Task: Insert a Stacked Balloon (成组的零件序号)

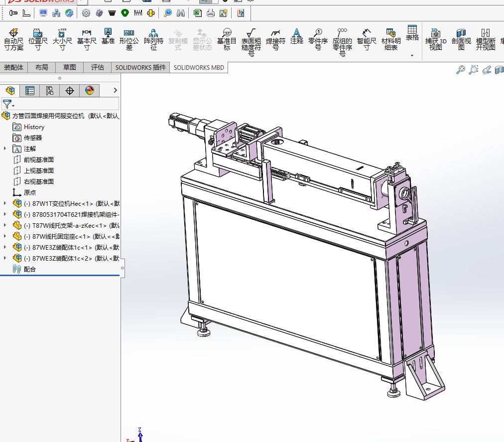Action: click(342, 42)
